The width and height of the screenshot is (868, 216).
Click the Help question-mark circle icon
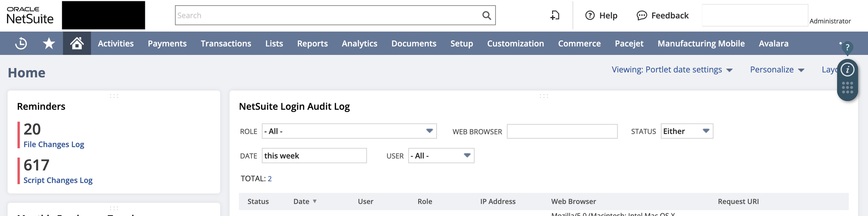590,15
